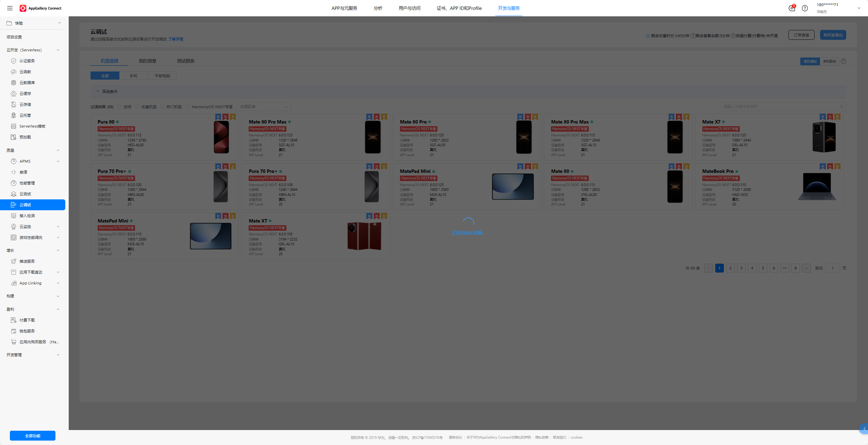868x445 pixels.
Task: Check the 空闲 filter checkbox
Action: [120, 107]
